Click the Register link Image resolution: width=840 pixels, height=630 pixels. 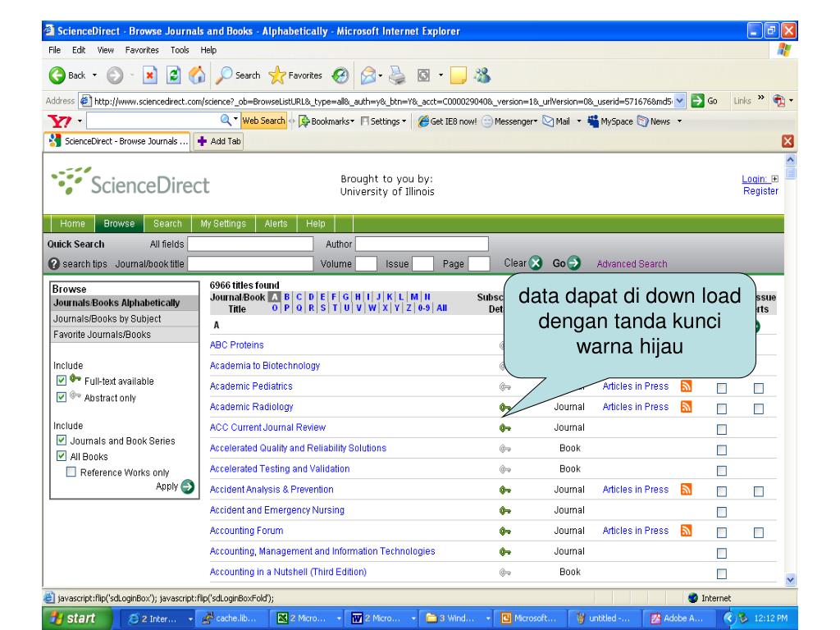pos(760,191)
